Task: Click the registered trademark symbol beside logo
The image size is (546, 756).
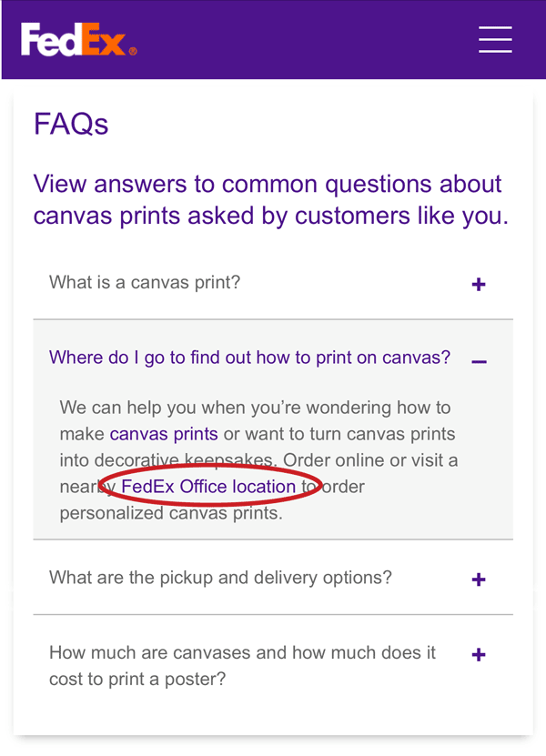Action: pyautogui.click(x=133, y=51)
